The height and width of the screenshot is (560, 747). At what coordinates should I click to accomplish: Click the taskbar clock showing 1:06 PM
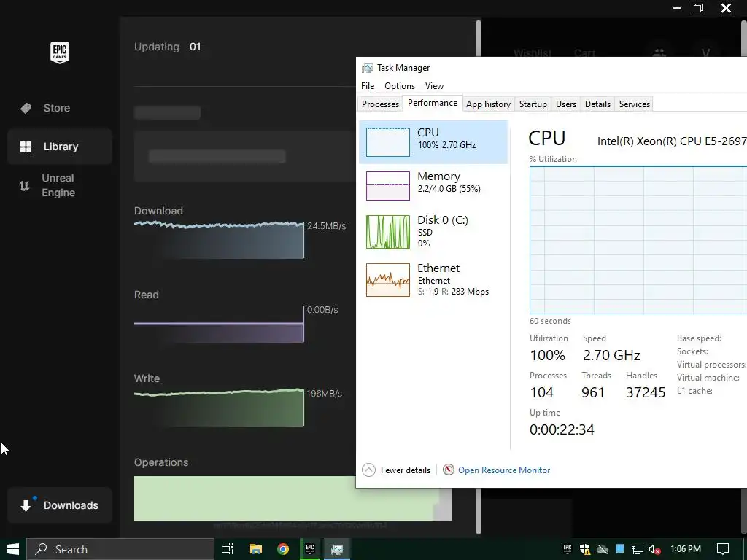point(686,549)
